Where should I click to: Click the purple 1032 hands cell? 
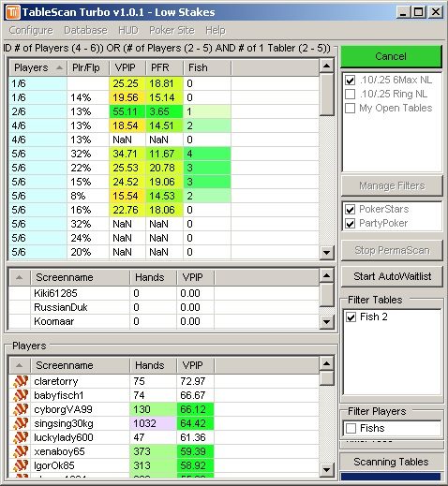coord(153,423)
